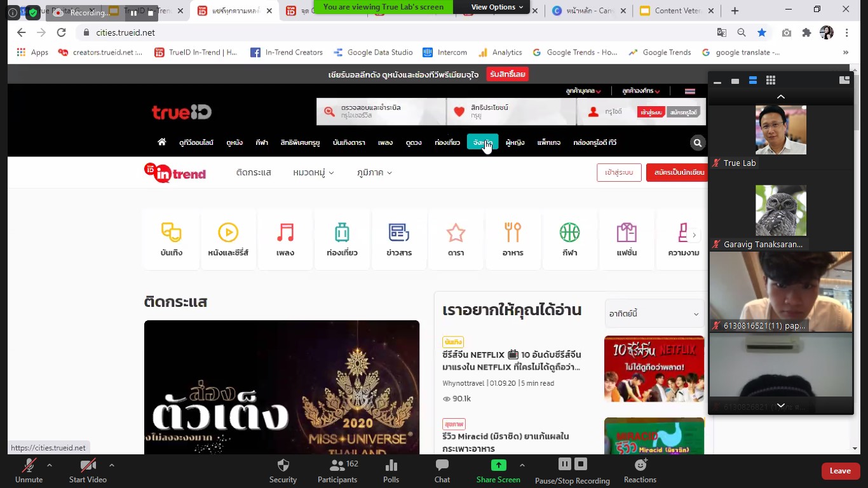Leave the Zoom meeting
The width and height of the screenshot is (868, 488).
pyautogui.click(x=840, y=471)
